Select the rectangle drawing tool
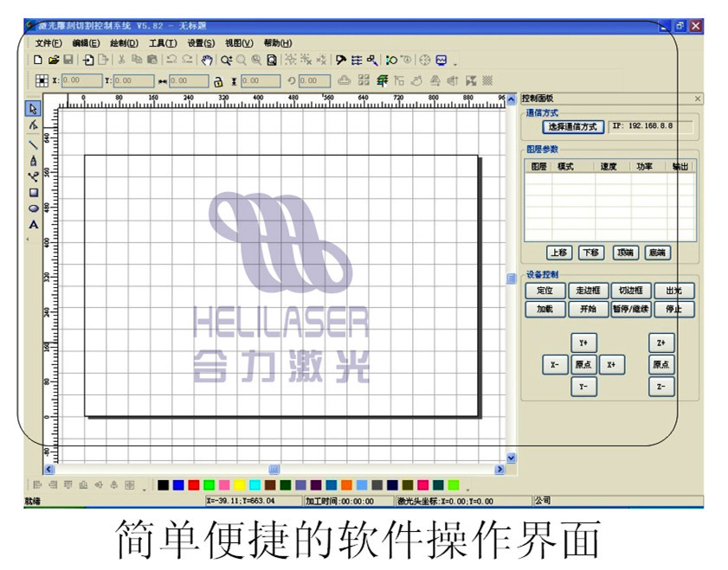Image resolution: width=728 pixels, height=570 pixels. coord(34,193)
